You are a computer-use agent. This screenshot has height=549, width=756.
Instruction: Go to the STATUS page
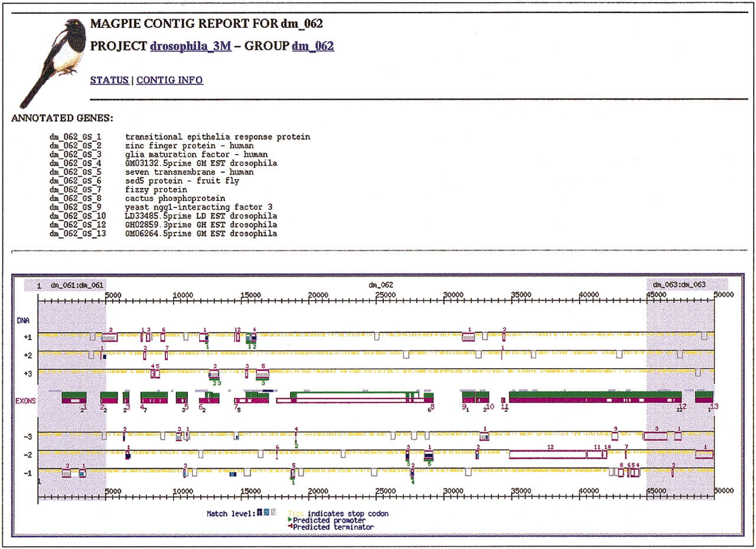(109, 80)
